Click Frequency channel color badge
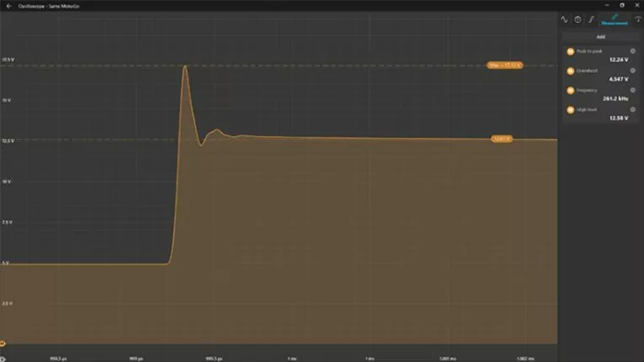Viewport: 644px width, 362px height. 570,90
